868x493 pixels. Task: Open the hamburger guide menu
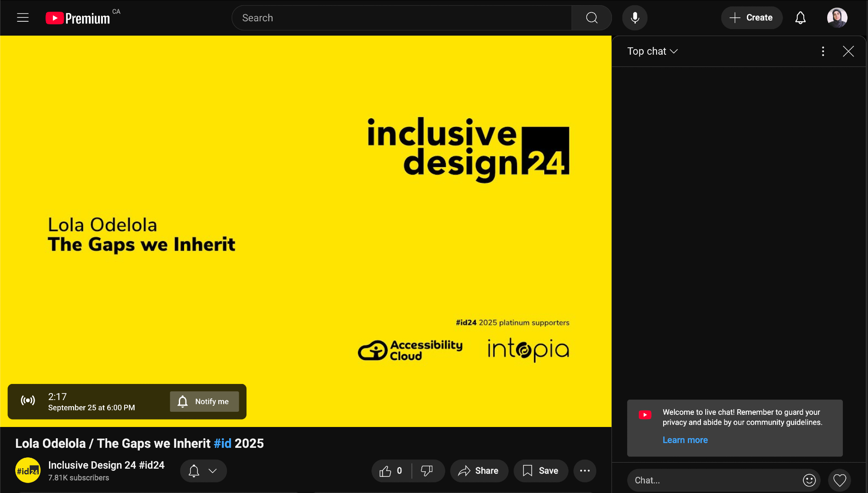23,18
